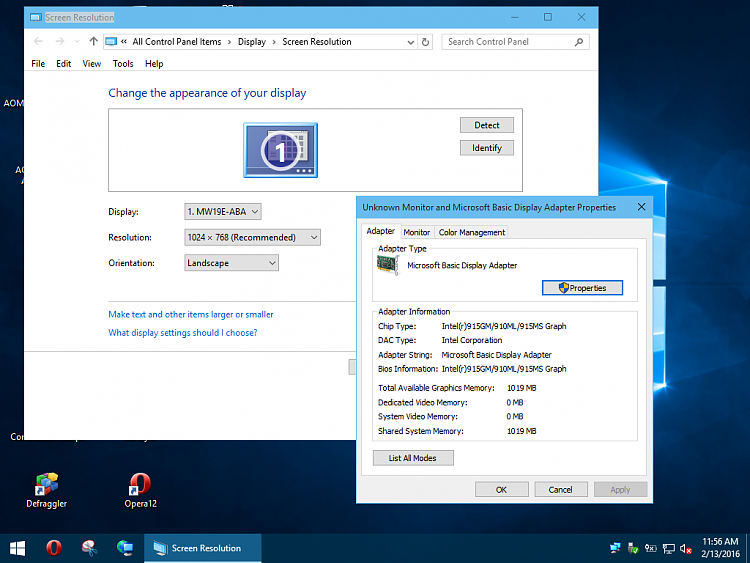The width and height of the screenshot is (750, 563).
Task: Expand the address bar history dropdown
Action: (x=410, y=42)
